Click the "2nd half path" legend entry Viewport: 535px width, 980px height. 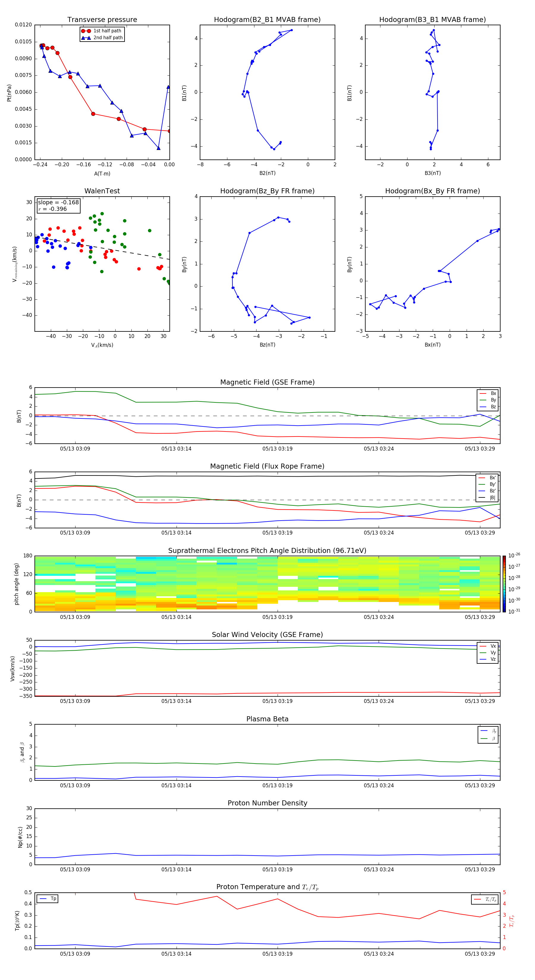click(103, 38)
